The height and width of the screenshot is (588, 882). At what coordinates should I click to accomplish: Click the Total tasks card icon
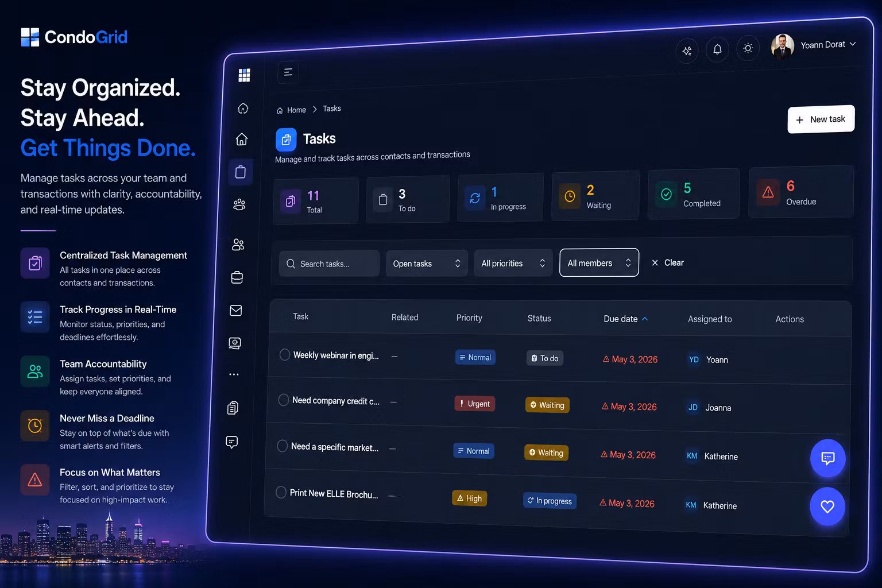(x=291, y=202)
